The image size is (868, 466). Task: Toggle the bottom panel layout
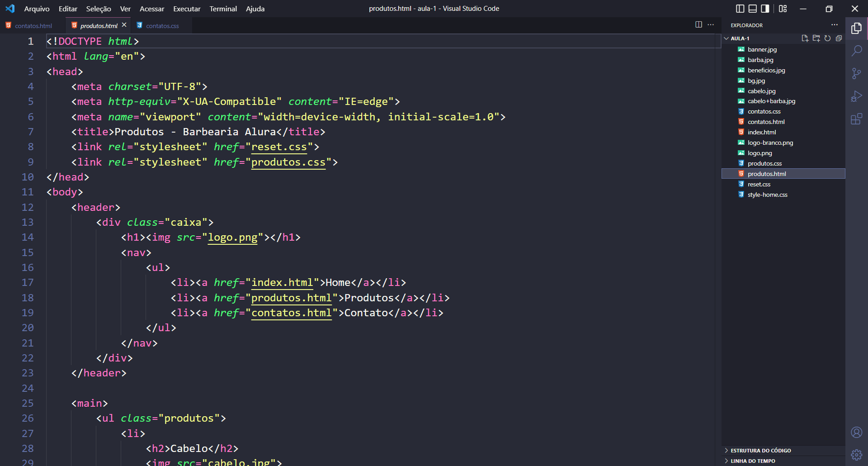pos(752,9)
